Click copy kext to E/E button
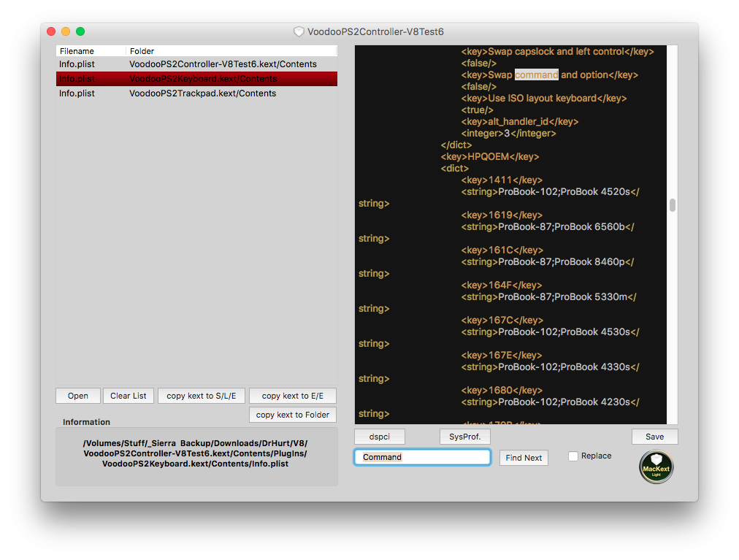 point(292,396)
